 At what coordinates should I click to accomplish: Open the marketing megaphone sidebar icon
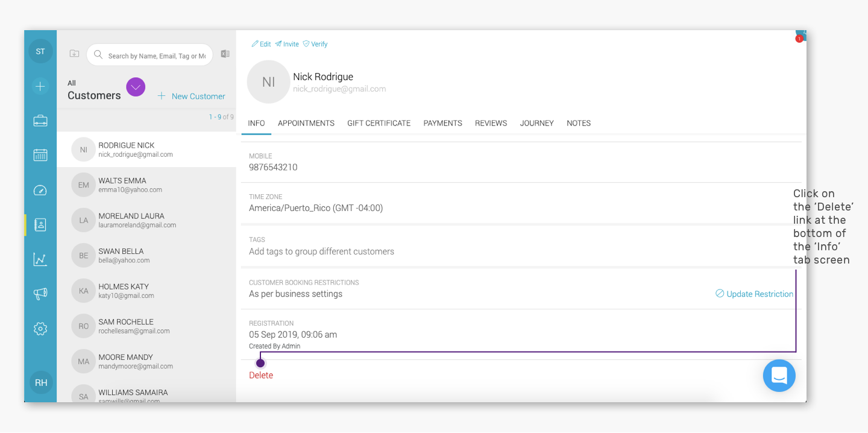coord(40,294)
